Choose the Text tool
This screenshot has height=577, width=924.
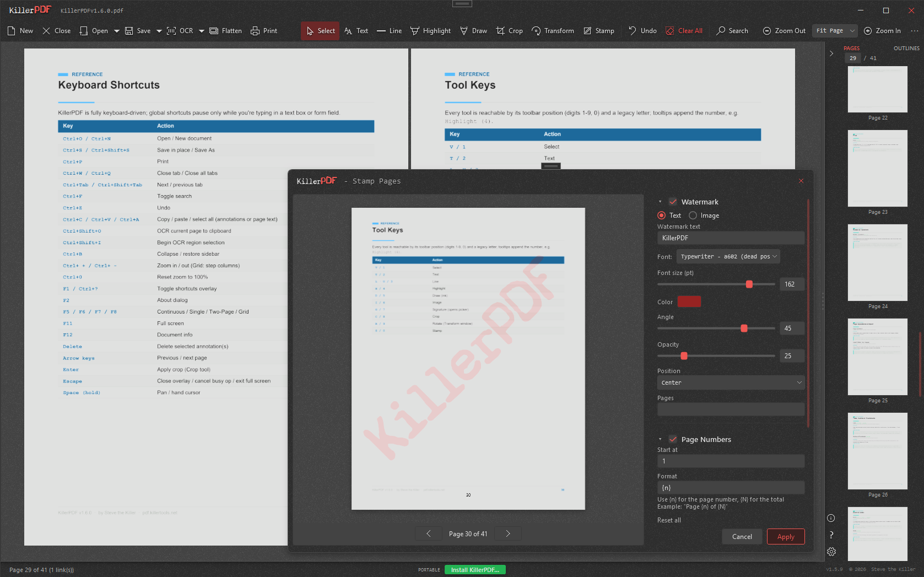[x=356, y=31]
